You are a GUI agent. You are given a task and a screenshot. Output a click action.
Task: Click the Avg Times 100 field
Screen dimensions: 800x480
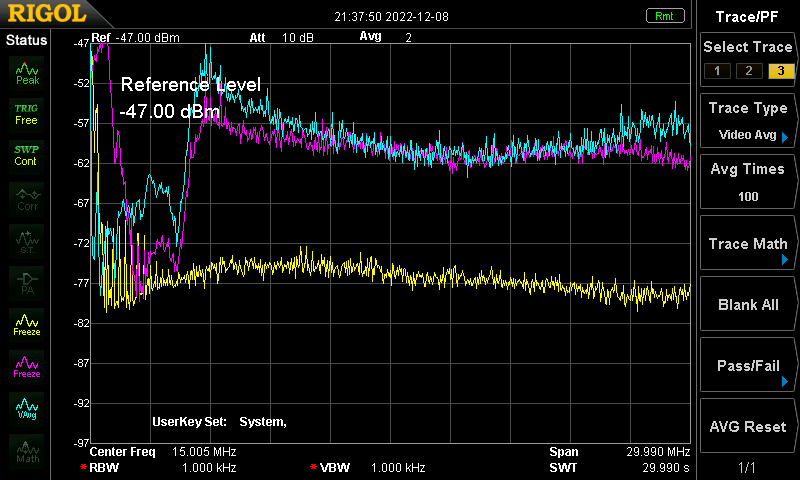(748, 182)
